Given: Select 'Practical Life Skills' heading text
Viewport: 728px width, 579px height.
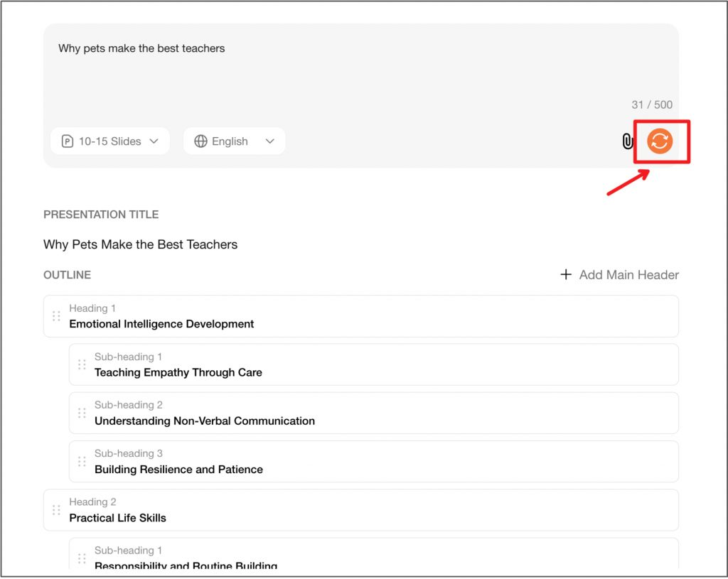Looking at the screenshot, I should pos(117,518).
